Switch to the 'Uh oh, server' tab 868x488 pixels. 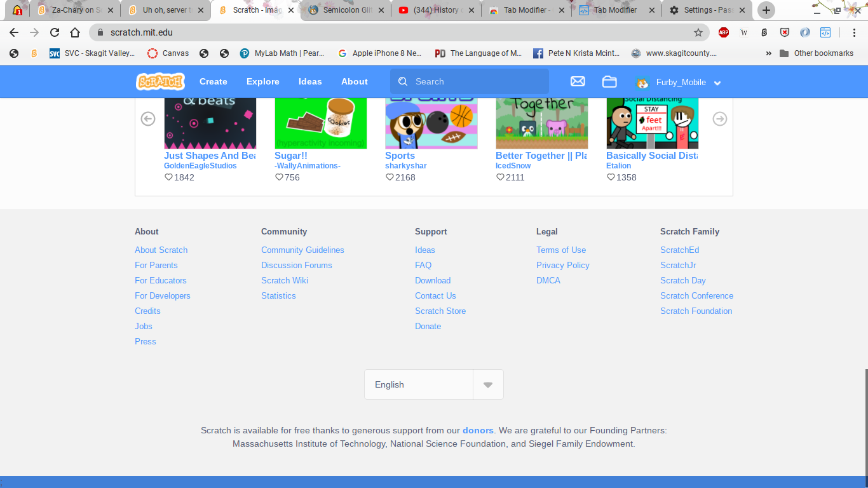point(165,10)
